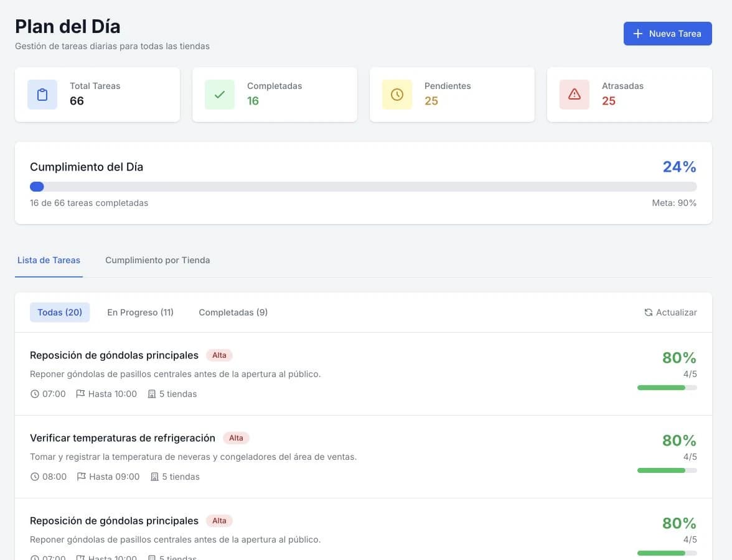The width and height of the screenshot is (732, 560).
Task: Click the Plan del Día heading
Action: click(x=68, y=27)
